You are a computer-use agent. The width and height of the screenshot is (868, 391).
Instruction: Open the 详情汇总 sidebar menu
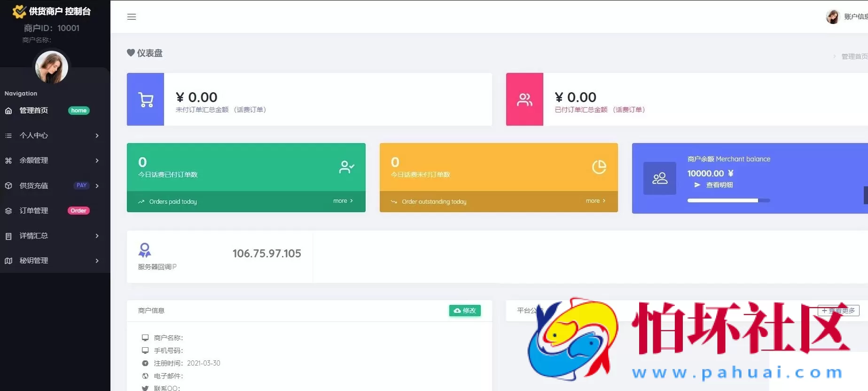coord(34,236)
